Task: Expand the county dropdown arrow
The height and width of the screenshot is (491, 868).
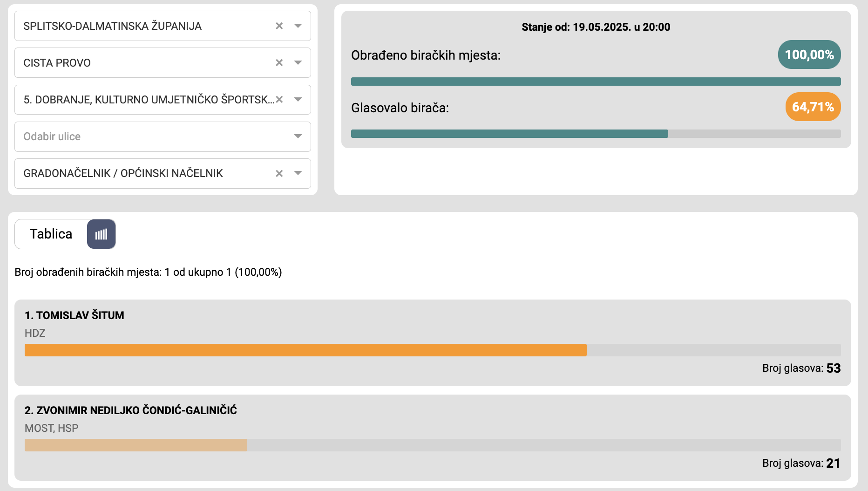Action: [298, 26]
